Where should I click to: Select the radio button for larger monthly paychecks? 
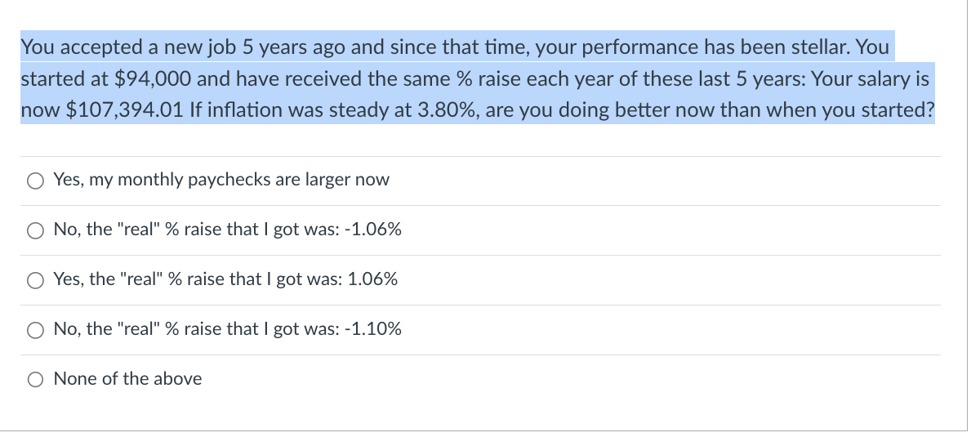click(34, 181)
